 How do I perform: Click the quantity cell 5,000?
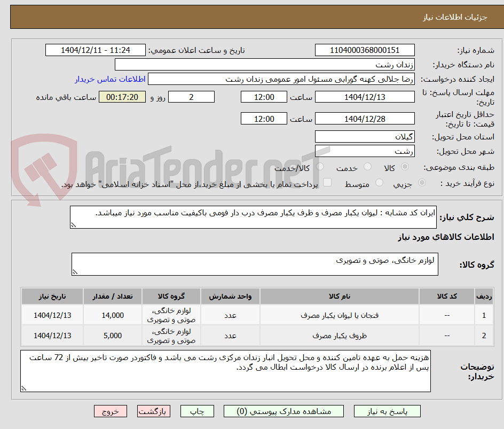tap(113, 336)
